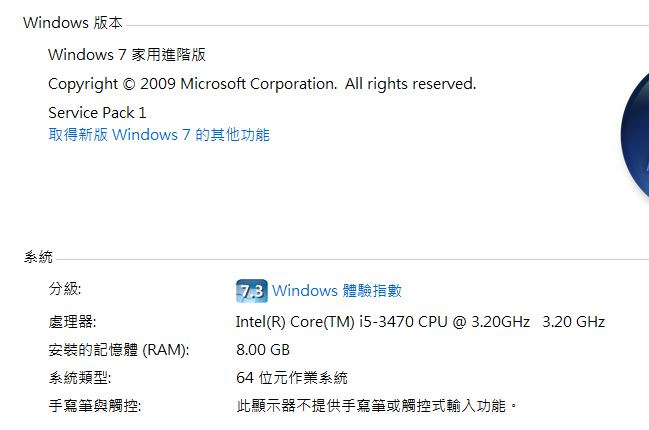Viewport: 649px width, 430px height.
Task: Click the Intel Core i5-3470 CPU name
Action: pyautogui.click(x=384, y=322)
